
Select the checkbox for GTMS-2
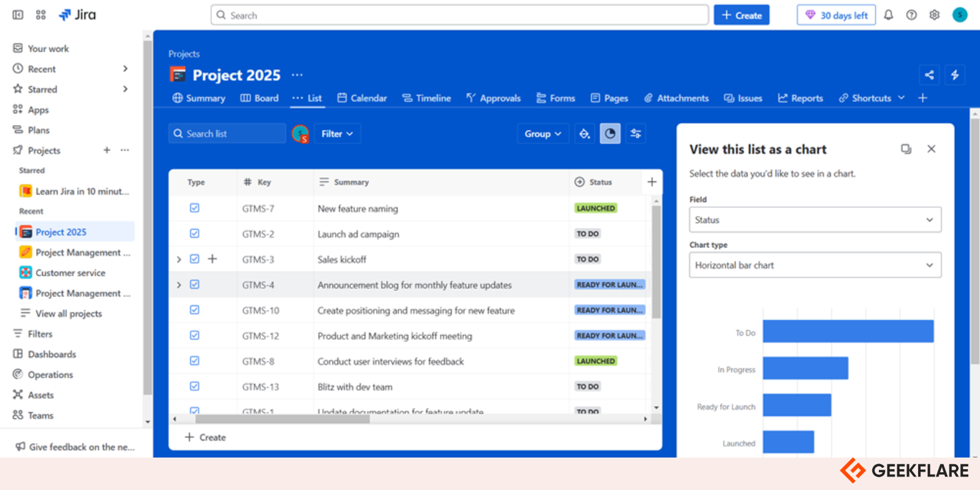(194, 233)
